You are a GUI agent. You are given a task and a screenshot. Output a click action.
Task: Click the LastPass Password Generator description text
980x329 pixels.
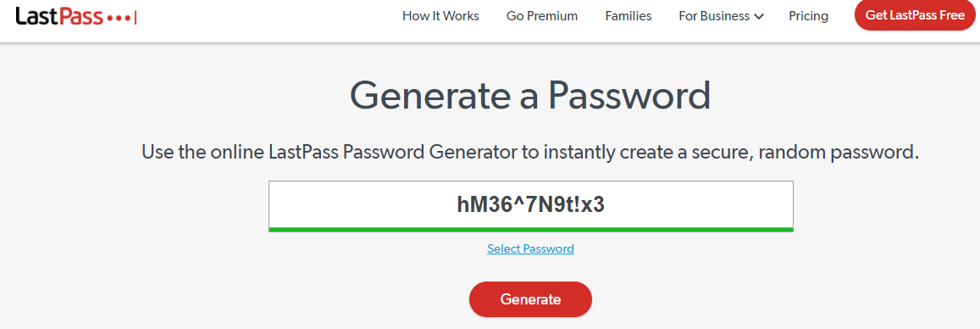click(x=530, y=152)
